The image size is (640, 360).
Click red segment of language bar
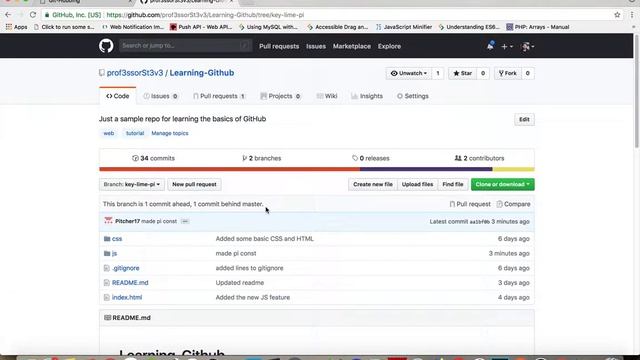pos(229,169)
